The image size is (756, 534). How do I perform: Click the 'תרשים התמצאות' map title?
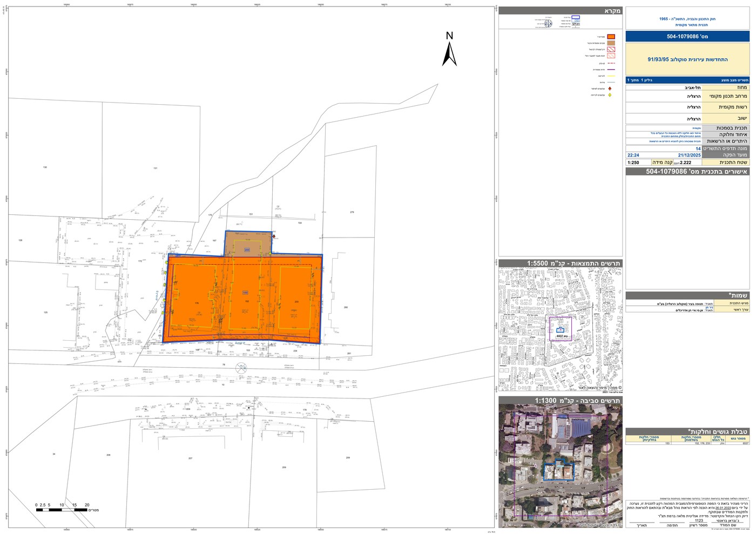click(x=560, y=263)
